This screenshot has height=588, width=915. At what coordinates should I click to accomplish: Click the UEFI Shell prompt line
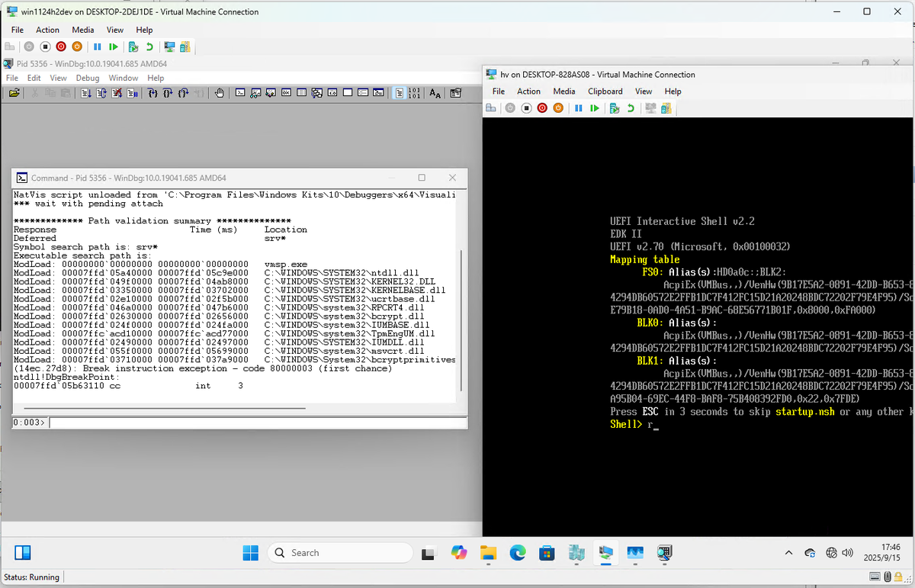[x=634, y=424]
